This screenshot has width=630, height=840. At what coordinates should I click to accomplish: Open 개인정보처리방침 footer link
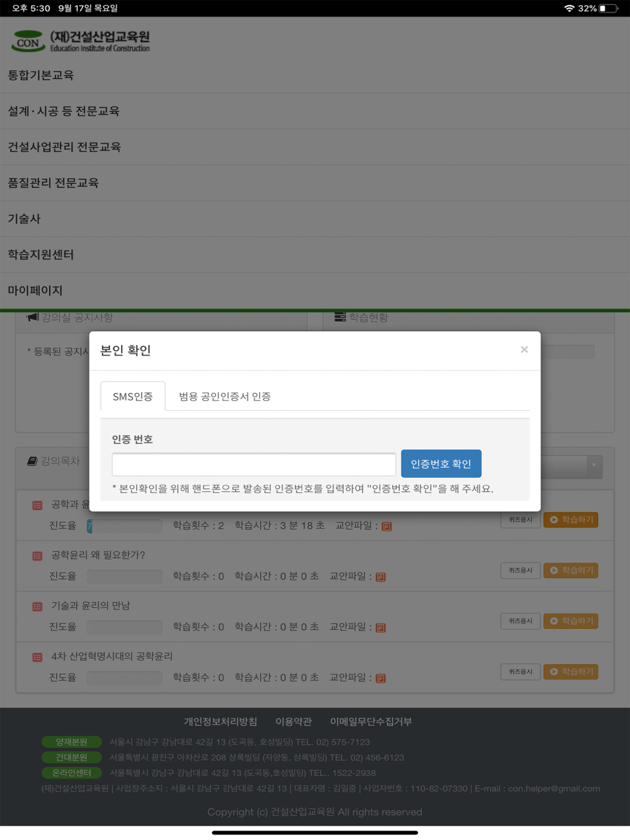pyautogui.click(x=220, y=722)
